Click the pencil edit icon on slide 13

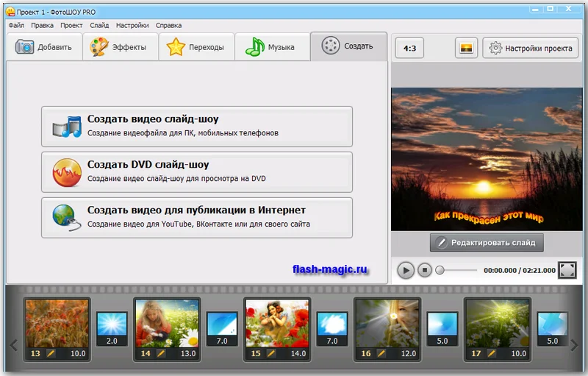(x=49, y=354)
